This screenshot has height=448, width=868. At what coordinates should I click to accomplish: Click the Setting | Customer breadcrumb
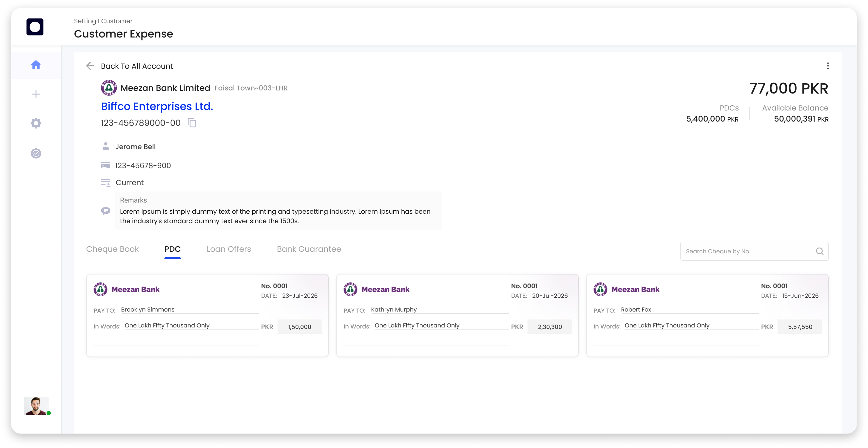tap(103, 21)
